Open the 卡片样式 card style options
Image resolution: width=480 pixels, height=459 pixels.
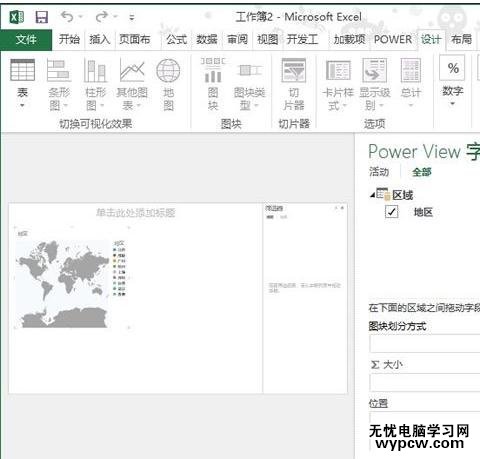[338, 84]
